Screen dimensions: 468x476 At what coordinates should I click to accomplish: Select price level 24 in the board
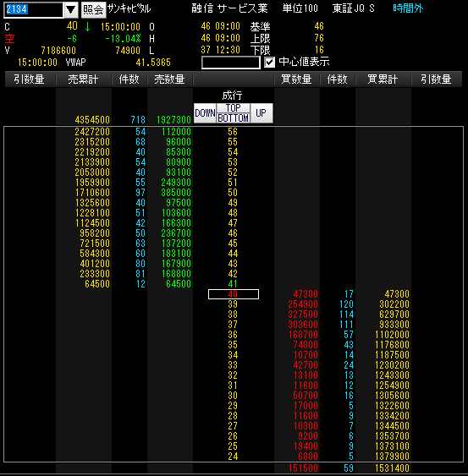233,457
